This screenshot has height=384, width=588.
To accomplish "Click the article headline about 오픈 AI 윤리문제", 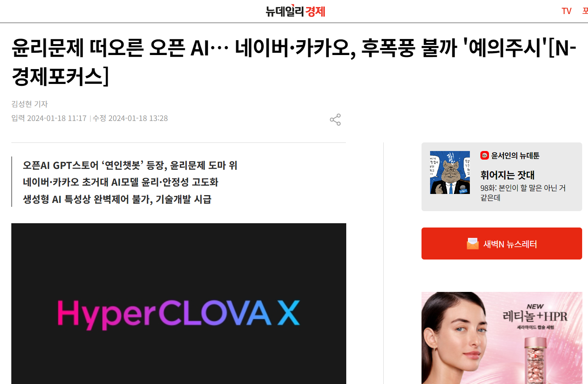I will click(294, 62).
